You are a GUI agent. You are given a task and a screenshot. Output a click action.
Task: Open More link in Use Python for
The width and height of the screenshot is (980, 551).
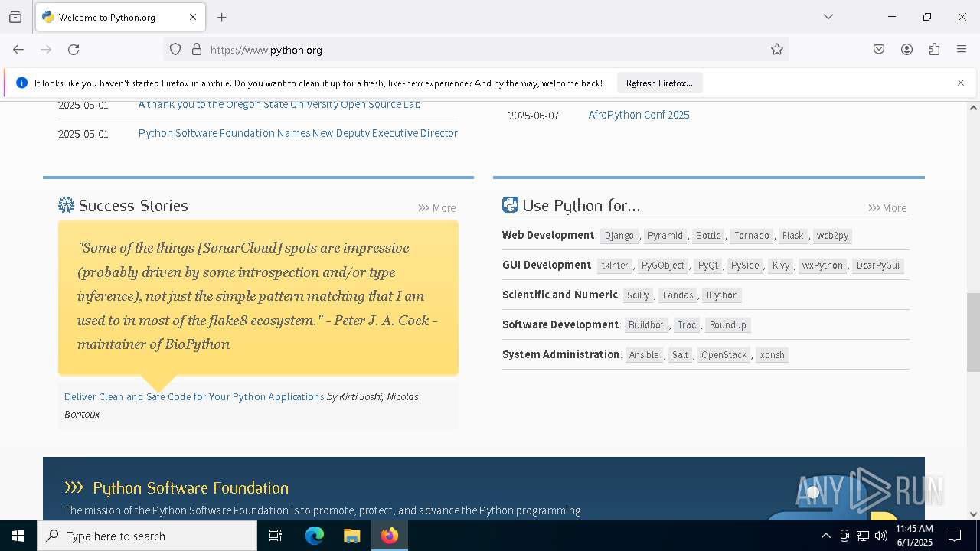coord(887,208)
